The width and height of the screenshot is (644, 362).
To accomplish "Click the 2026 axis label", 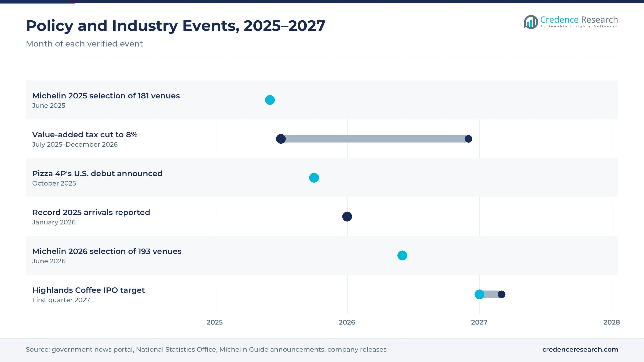I will (347, 322).
